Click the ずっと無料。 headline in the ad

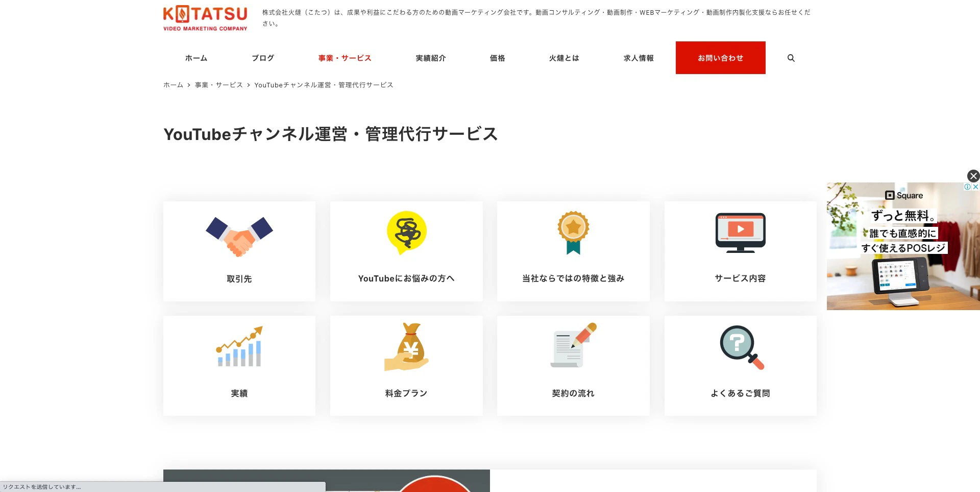tap(903, 216)
